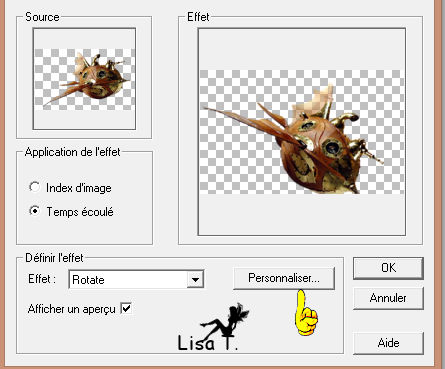Confirm with the OK button
Viewport: 445px width, 369px height.
point(388,268)
